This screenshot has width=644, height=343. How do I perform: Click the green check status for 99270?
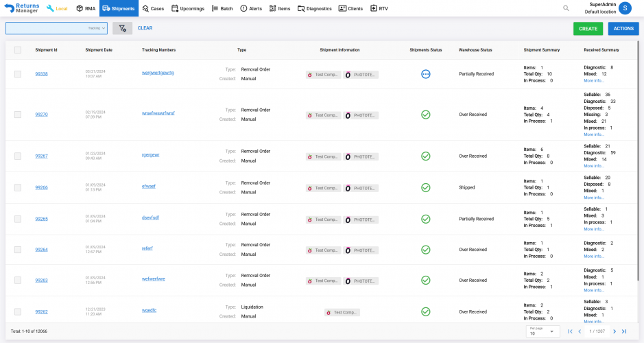pyautogui.click(x=425, y=115)
